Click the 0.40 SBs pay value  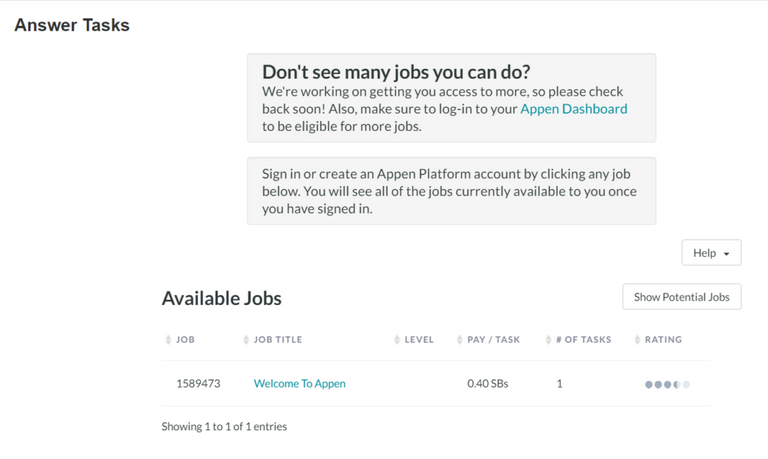point(487,384)
